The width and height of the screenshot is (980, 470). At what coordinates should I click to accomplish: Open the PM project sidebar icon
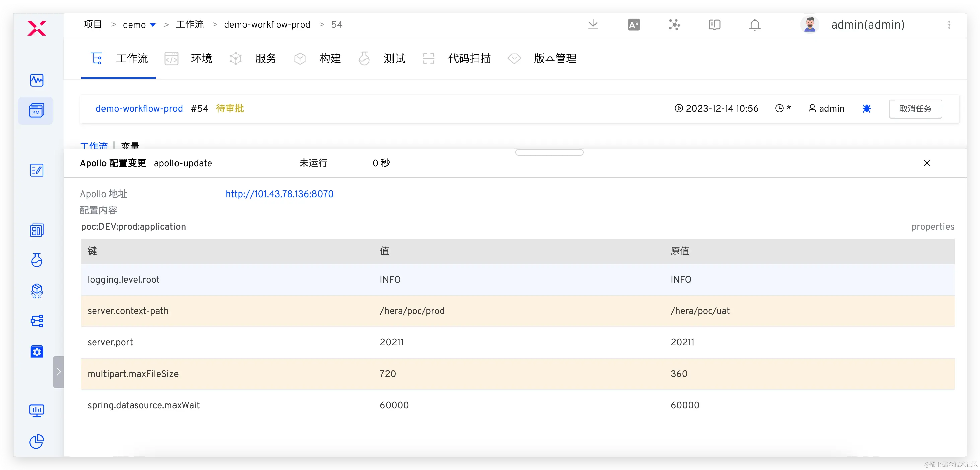[37, 111]
